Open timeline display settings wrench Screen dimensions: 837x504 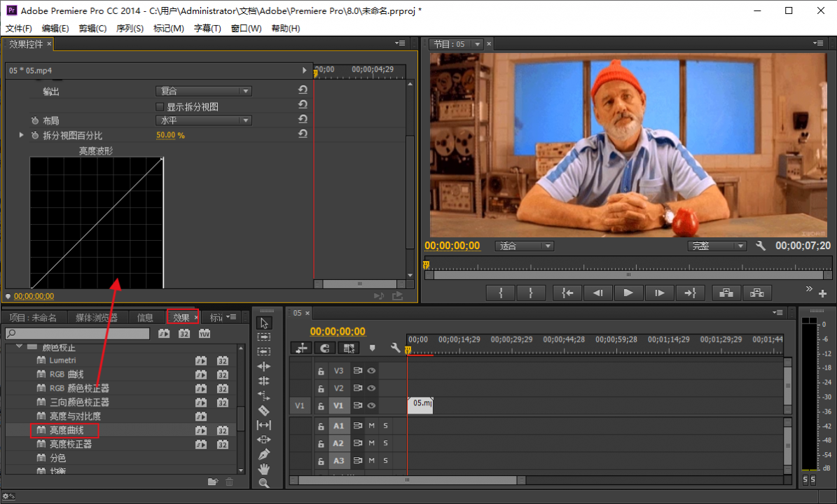(x=395, y=349)
